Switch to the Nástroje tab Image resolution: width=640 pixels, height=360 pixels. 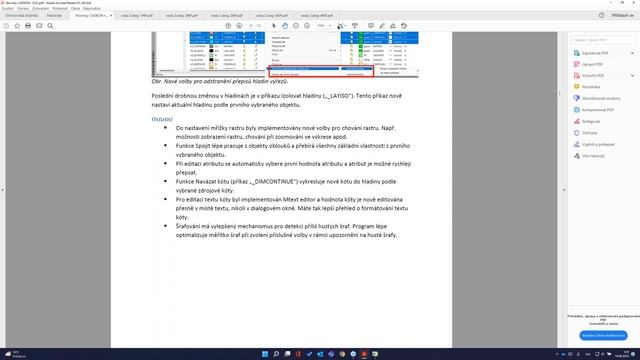tap(54, 16)
